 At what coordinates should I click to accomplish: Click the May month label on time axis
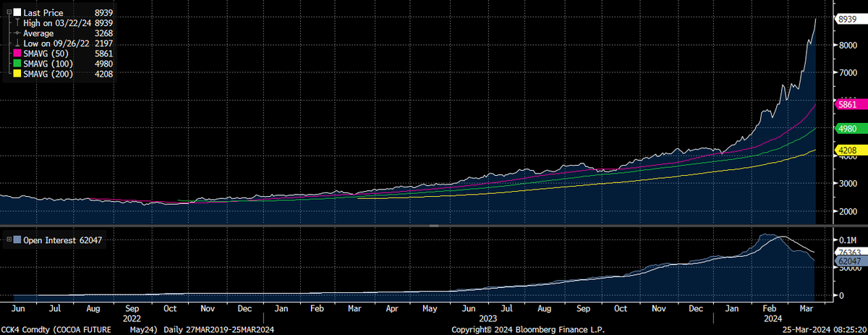[x=430, y=308]
